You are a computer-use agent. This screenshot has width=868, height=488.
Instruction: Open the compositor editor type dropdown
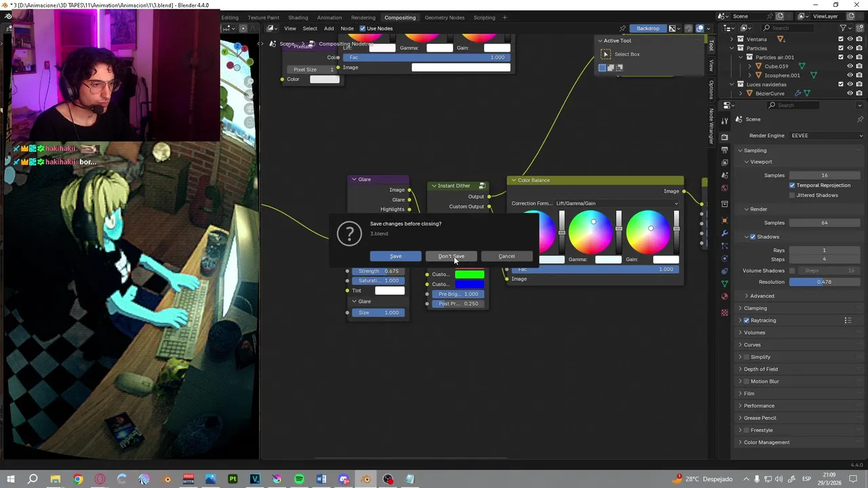[273, 28]
